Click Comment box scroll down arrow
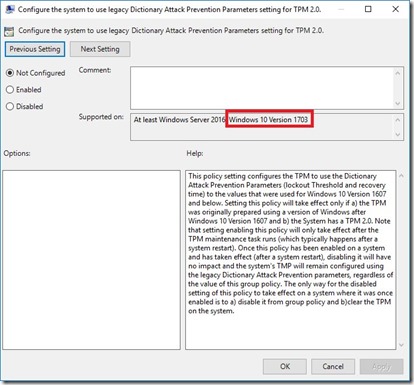Viewport: 414px width, 385px height. pyautogui.click(x=398, y=103)
